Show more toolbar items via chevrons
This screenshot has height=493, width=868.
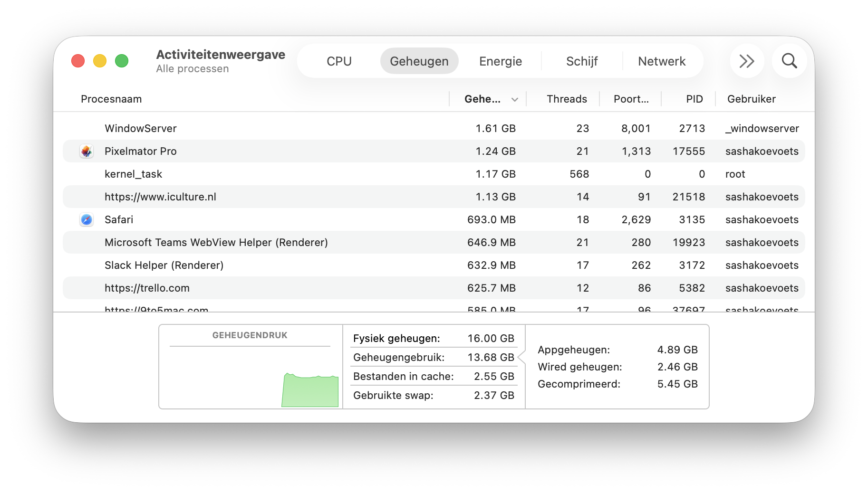tap(747, 61)
